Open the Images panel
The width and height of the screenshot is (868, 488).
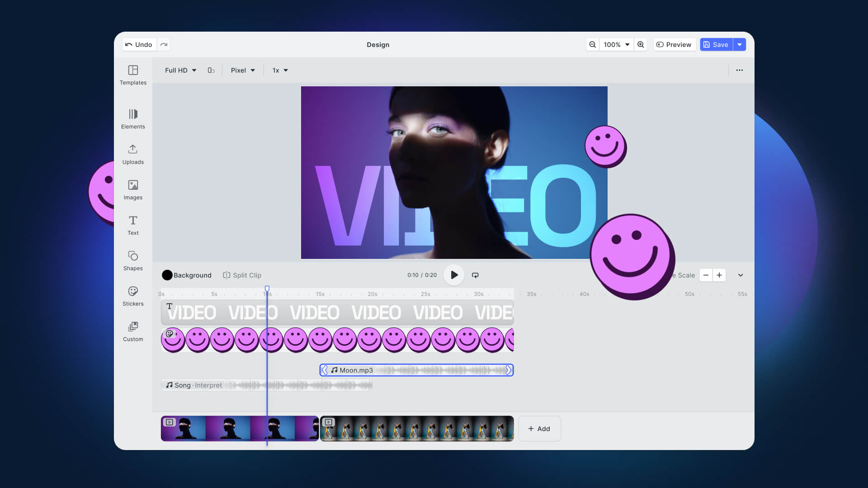[x=133, y=190]
